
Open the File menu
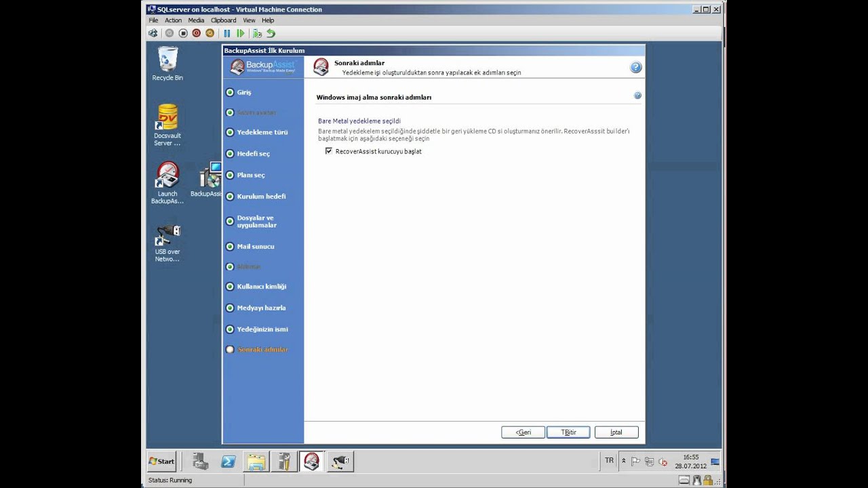153,20
